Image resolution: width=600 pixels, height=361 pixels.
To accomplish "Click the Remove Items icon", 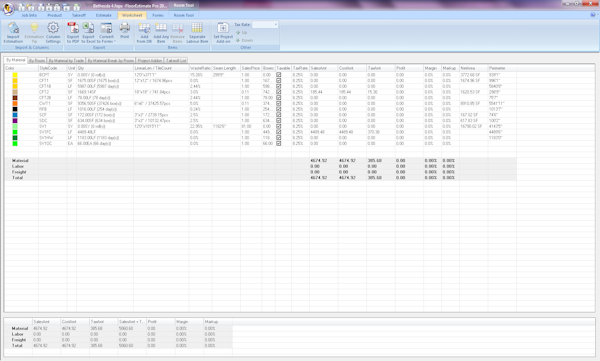I will 178,28.
